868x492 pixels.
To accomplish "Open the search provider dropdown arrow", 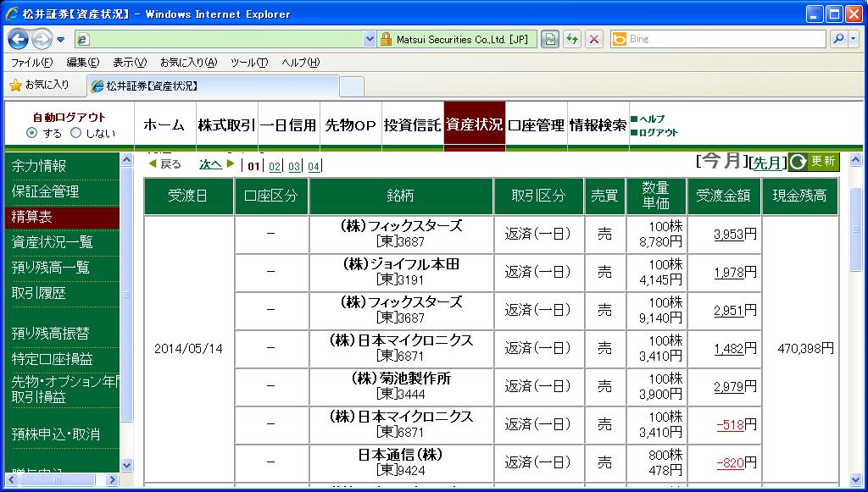I will point(854,39).
